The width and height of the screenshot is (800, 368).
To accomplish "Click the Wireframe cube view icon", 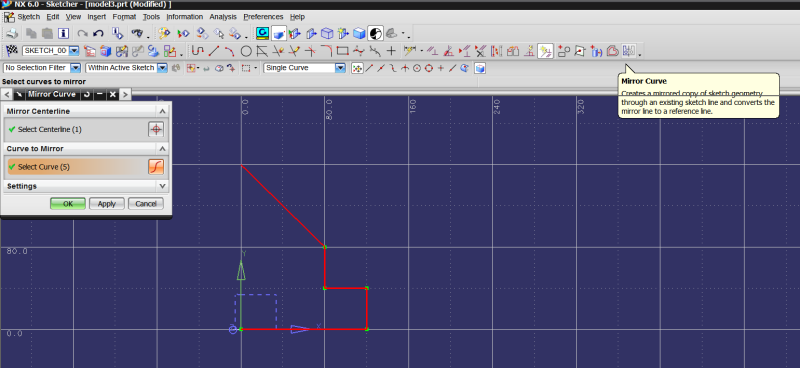I will coord(327,34).
